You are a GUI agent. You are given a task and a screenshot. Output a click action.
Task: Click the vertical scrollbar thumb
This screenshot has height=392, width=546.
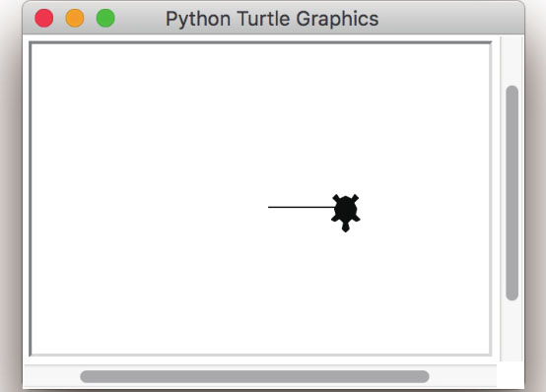(x=512, y=193)
